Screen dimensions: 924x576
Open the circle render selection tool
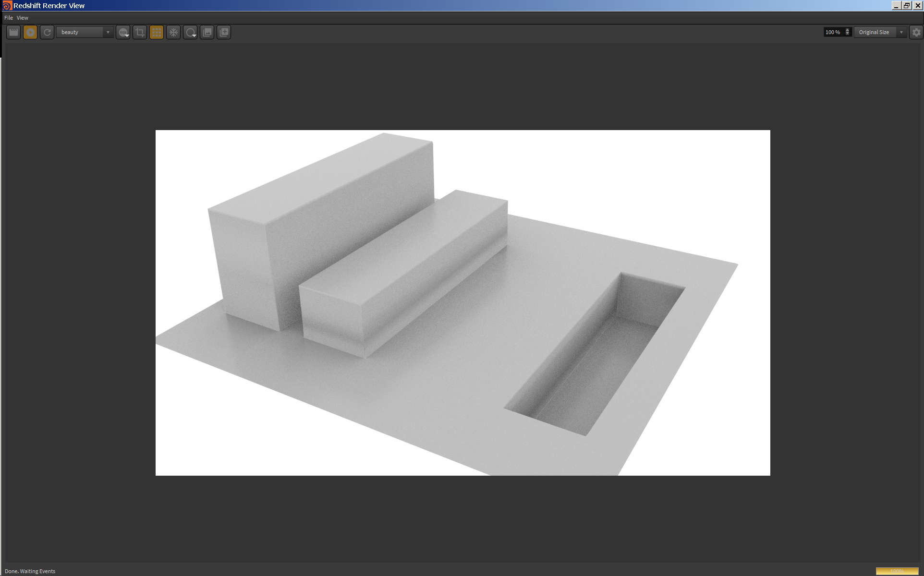(x=190, y=32)
